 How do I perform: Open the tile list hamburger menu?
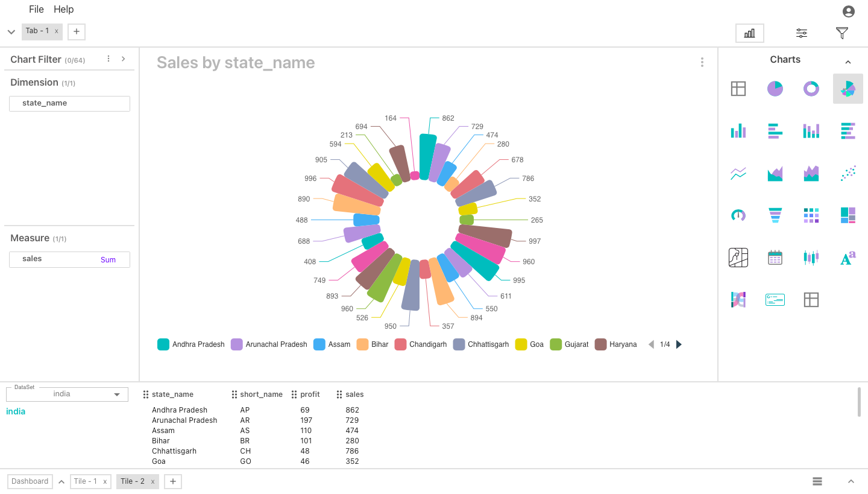coord(817,481)
